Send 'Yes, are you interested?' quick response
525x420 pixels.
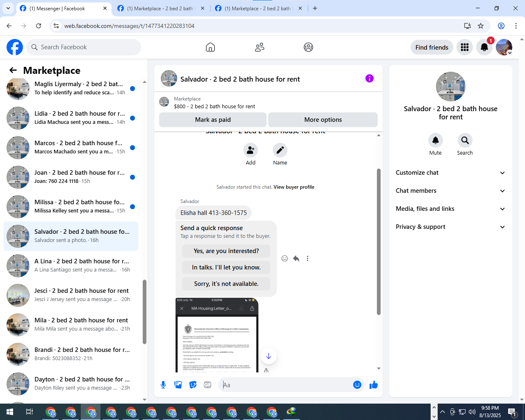[x=226, y=251]
